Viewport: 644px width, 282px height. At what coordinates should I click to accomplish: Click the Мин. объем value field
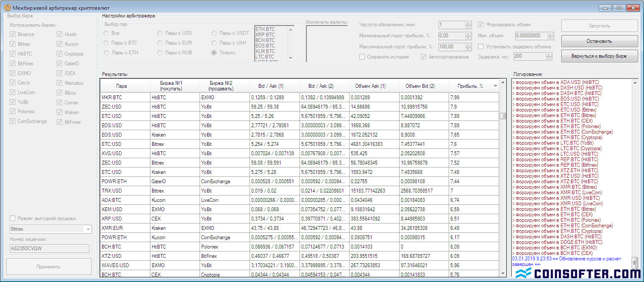tap(531, 36)
